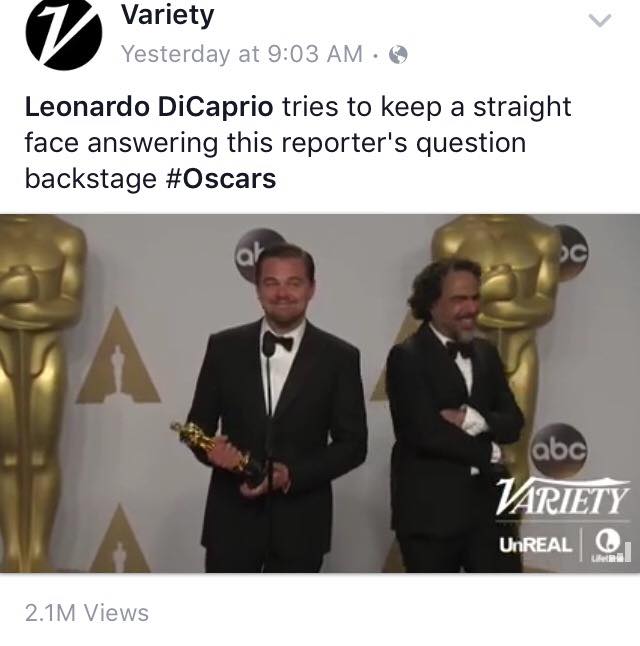Click the globe public privacy icon
The image size is (640, 646).
(398, 54)
